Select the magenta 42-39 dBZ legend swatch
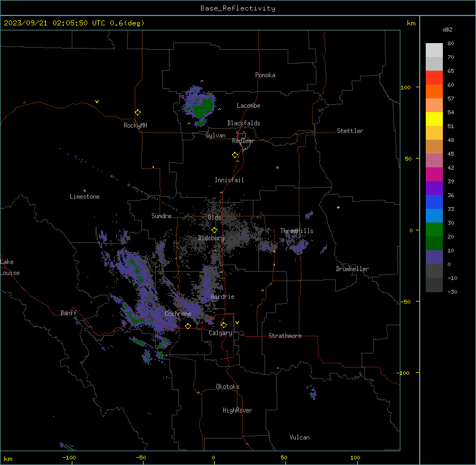The width and height of the screenshot is (476, 465). click(x=434, y=174)
